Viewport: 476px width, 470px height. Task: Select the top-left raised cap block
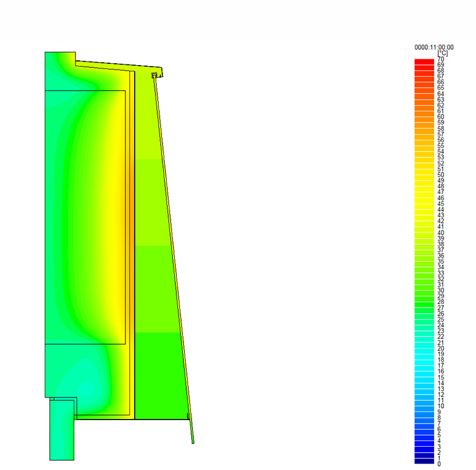(60, 59)
